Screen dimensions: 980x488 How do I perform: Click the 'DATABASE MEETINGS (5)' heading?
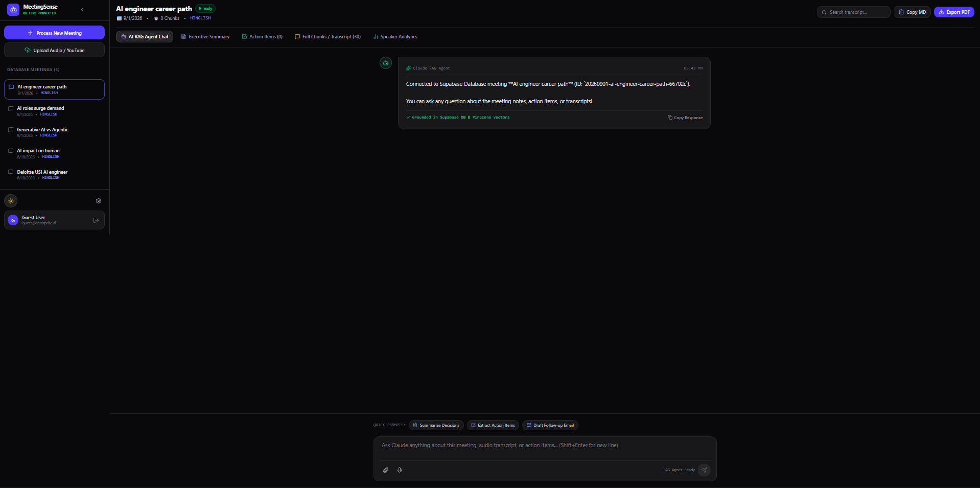33,69
